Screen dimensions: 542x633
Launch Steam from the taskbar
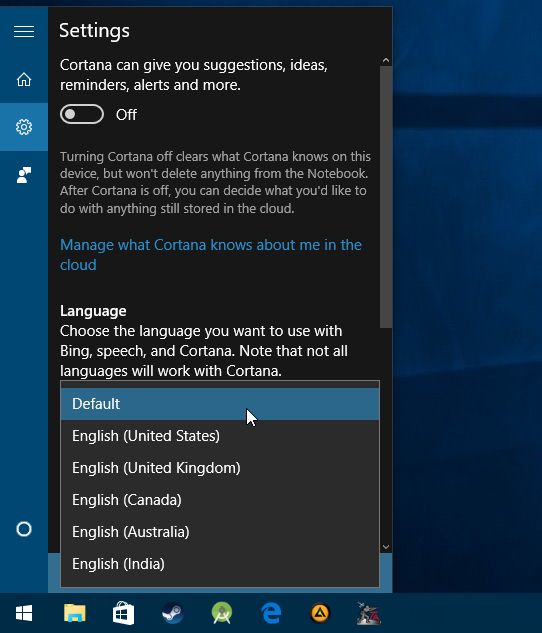pos(173,613)
